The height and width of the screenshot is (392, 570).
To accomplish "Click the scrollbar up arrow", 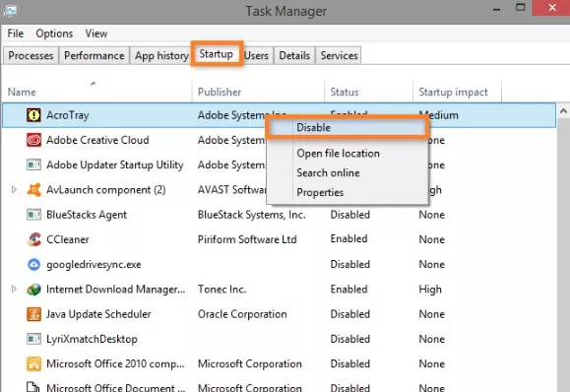I will point(563,111).
